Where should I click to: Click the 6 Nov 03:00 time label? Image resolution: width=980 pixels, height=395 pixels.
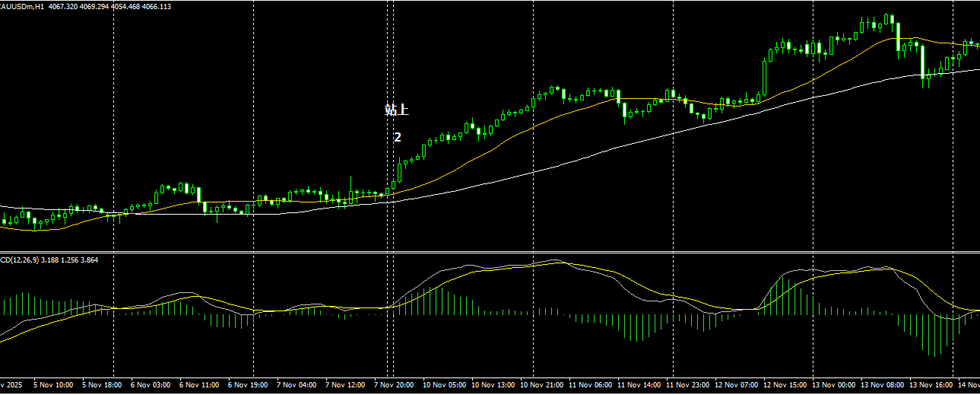[x=151, y=386]
